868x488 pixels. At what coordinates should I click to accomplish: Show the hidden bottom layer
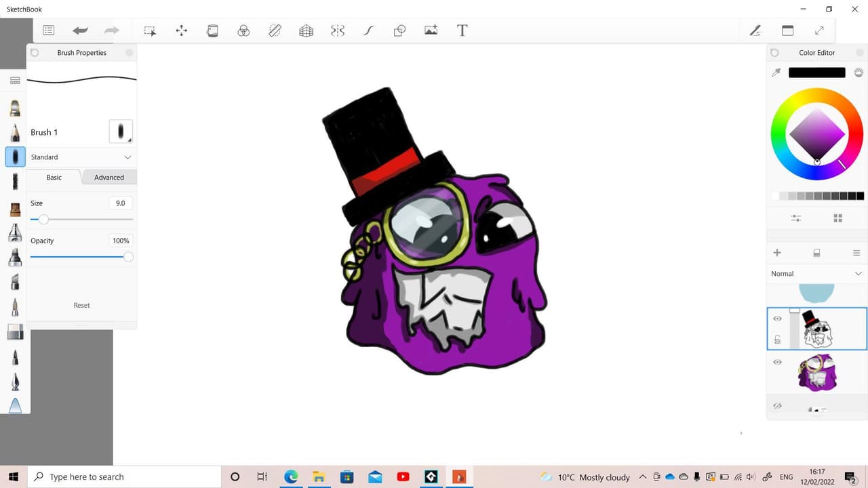[x=777, y=405]
